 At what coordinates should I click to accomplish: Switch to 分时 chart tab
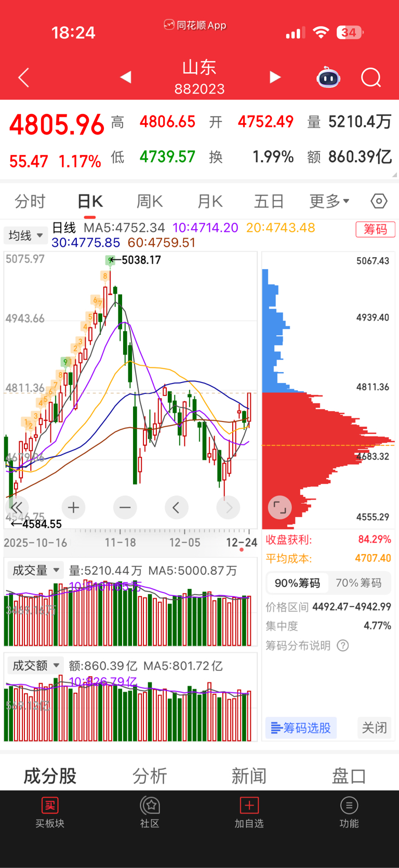pyautogui.click(x=30, y=201)
